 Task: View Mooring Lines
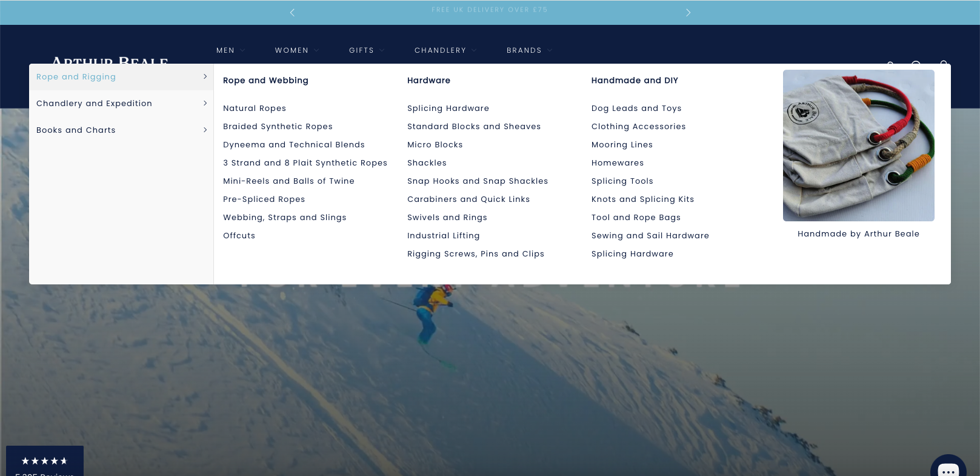click(622, 145)
